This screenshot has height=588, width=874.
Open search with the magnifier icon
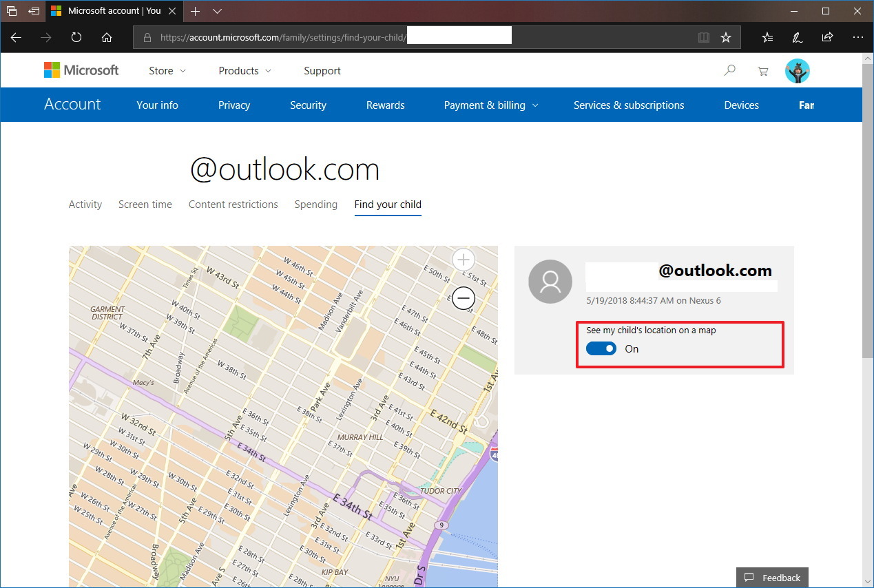[729, 70]
